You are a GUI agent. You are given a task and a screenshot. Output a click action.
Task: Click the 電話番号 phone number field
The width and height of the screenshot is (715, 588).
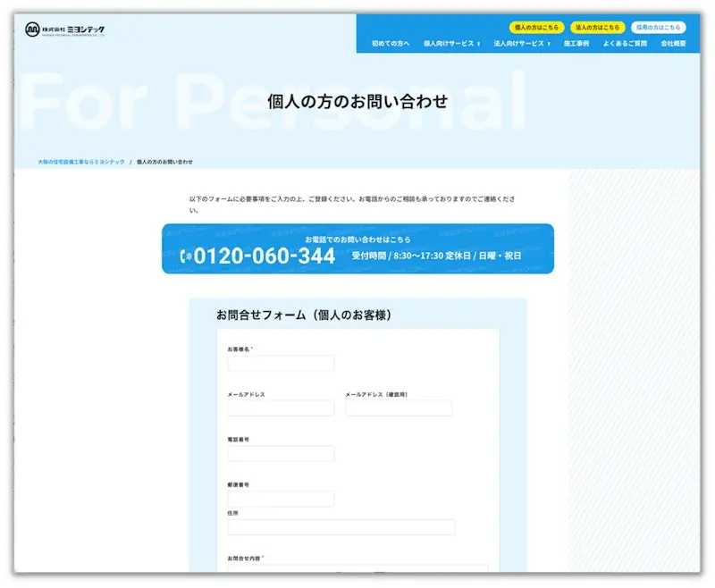tap(282, 453)
